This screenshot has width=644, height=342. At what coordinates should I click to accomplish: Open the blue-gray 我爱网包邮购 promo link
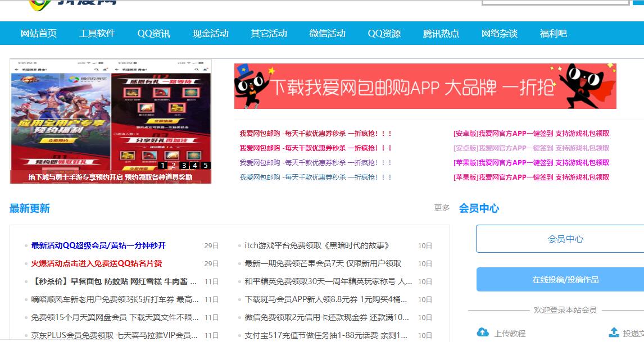(315, 177)
